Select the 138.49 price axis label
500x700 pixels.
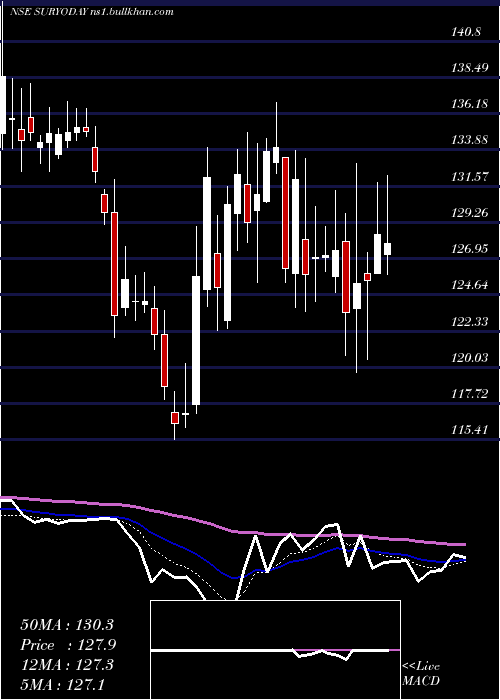pyautogui.click(x=470, y=68)
